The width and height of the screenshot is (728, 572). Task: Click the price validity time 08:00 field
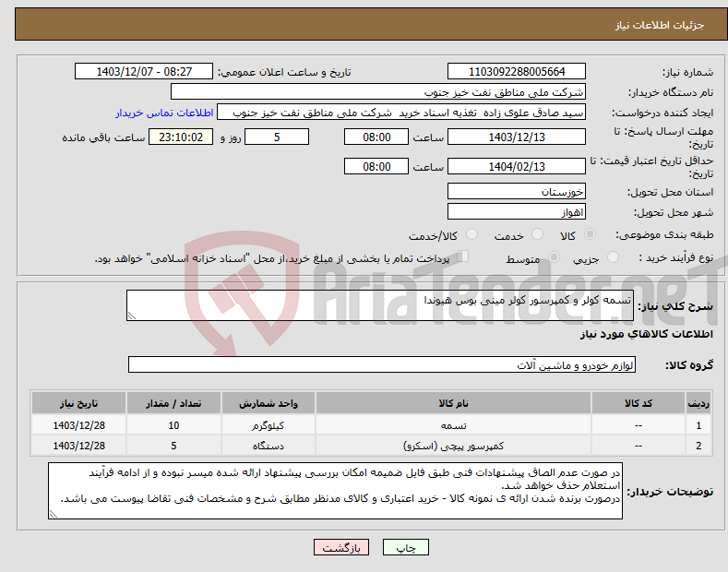click(x=376, y=166)
